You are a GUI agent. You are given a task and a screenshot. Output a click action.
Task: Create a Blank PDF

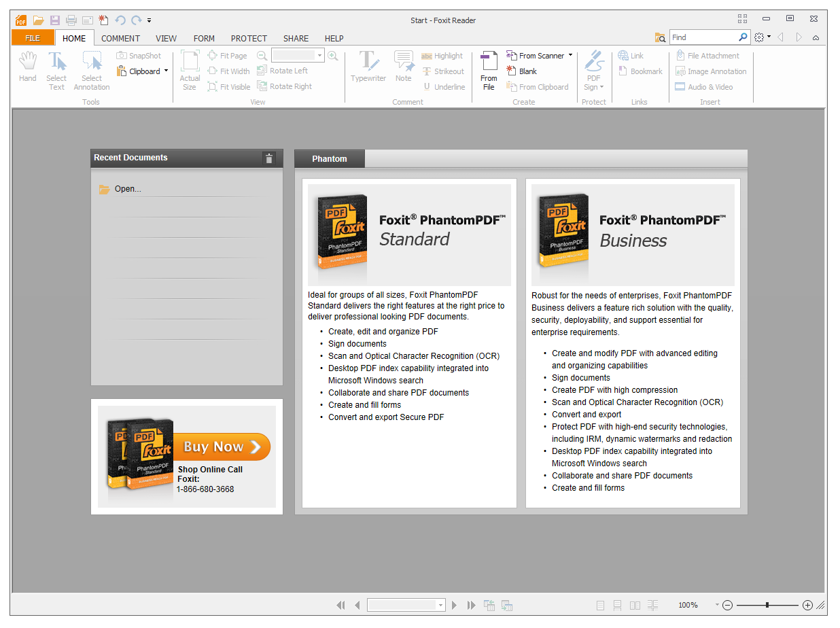click(522, 71)
